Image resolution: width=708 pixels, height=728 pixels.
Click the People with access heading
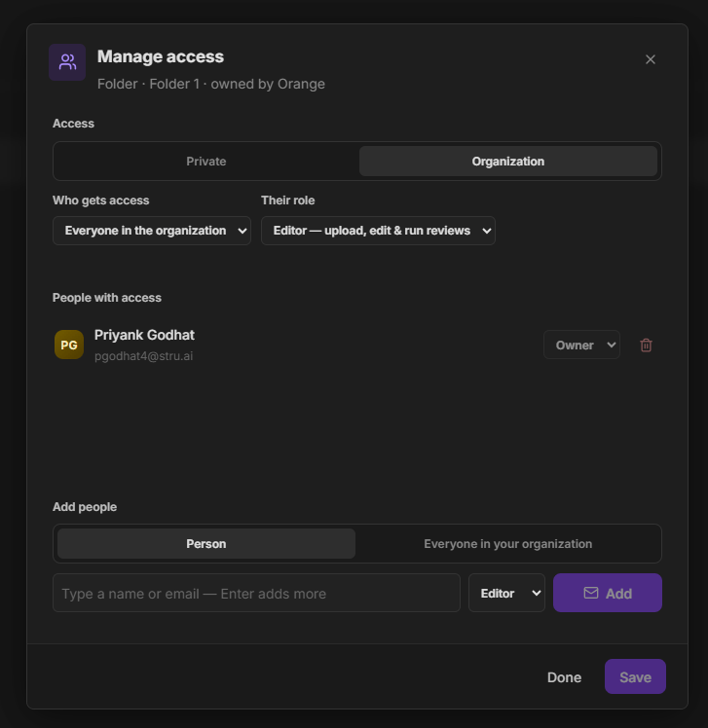[x=107, y=298]
